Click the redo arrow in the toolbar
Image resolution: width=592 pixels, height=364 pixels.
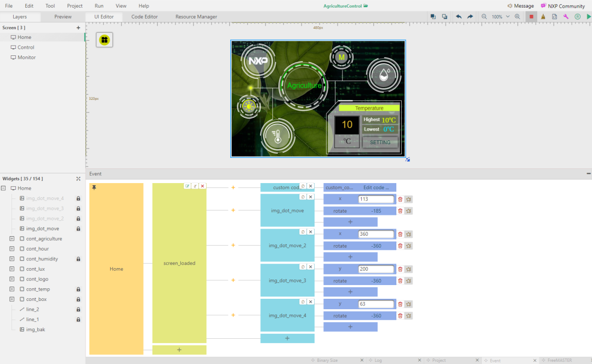(470, 16)
